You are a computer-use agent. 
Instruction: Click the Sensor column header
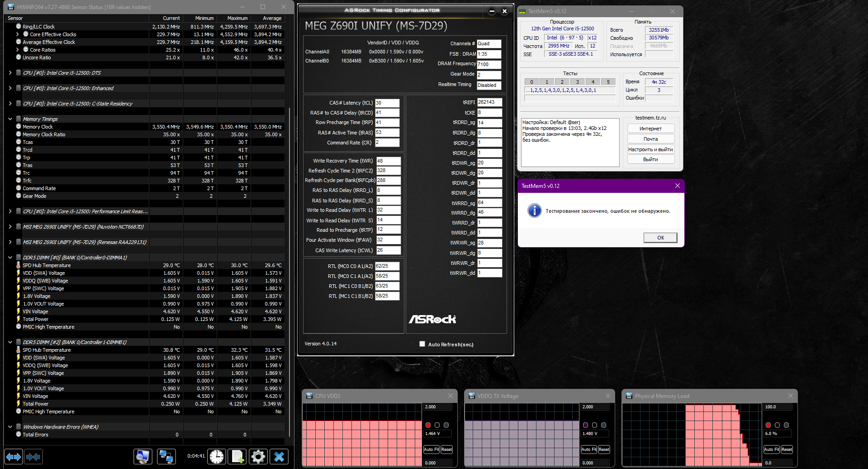76,18
